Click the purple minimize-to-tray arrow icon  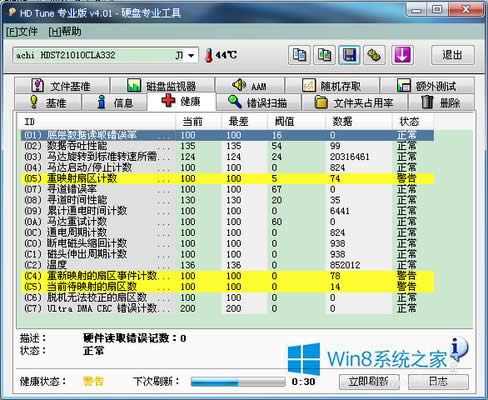click(402, 55)
